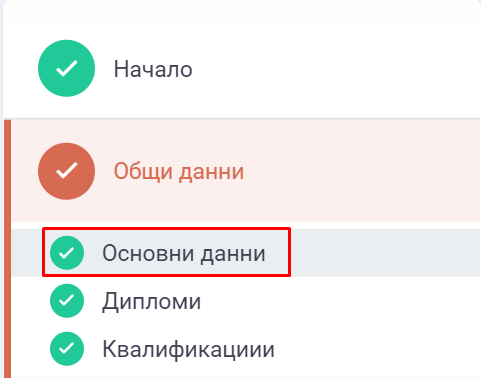
Task: Click white gap beneath Общи данни header
Action: click(x=246, y=225)
